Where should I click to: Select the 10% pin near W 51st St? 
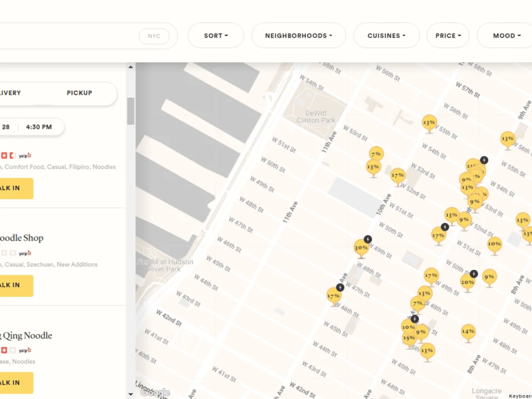(494, 245)
